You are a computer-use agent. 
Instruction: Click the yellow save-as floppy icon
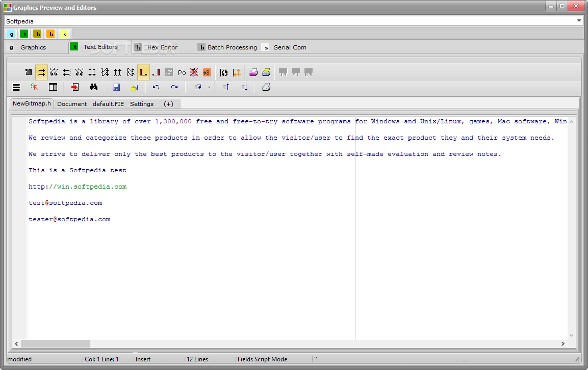point(135,88)
